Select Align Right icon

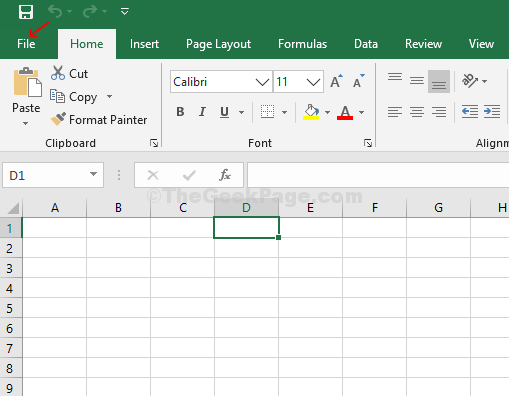[439, 112]
